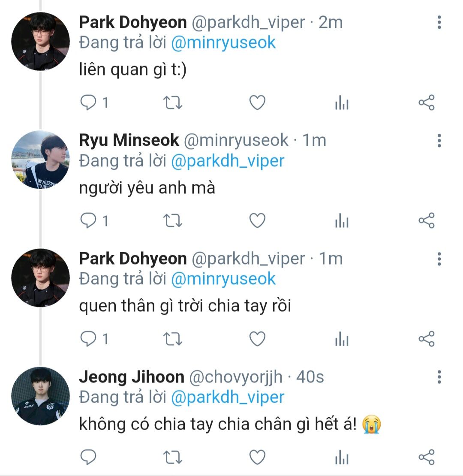The width and height of the screenshot is (463, 476).
Task: Open Jeong Jihoon's profile avatar
Action: coord(40,396)
